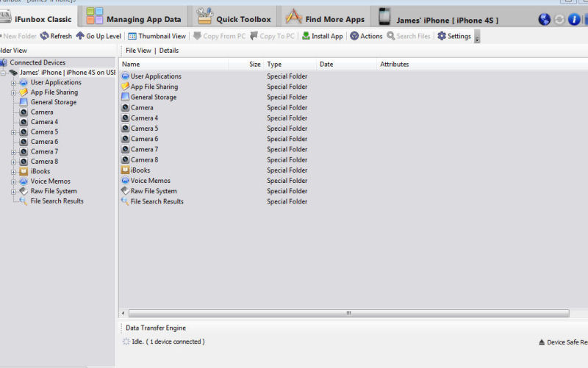
Task: Switch to Thumbnail View
Action: [157, 36]
